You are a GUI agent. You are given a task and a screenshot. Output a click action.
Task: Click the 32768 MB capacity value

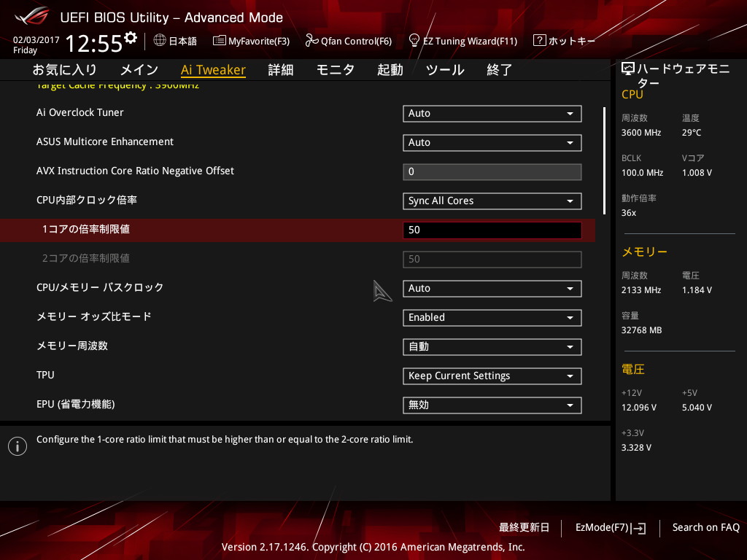click(642, 330)
